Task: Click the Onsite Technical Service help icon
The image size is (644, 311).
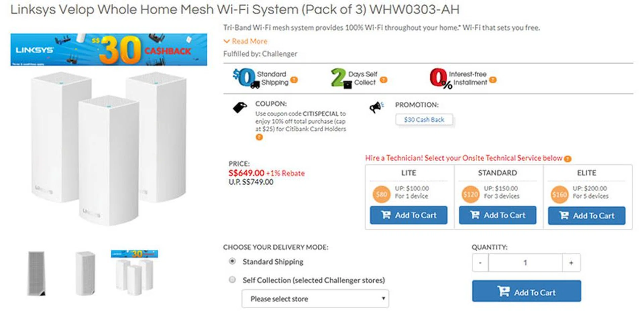Action: click(x=568, y=159)
